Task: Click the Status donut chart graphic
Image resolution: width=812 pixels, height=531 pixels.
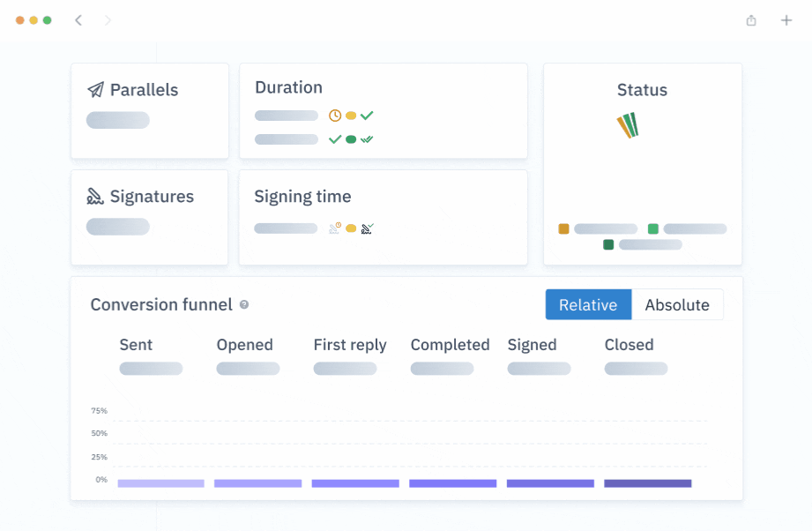Action: coord(628,125)
